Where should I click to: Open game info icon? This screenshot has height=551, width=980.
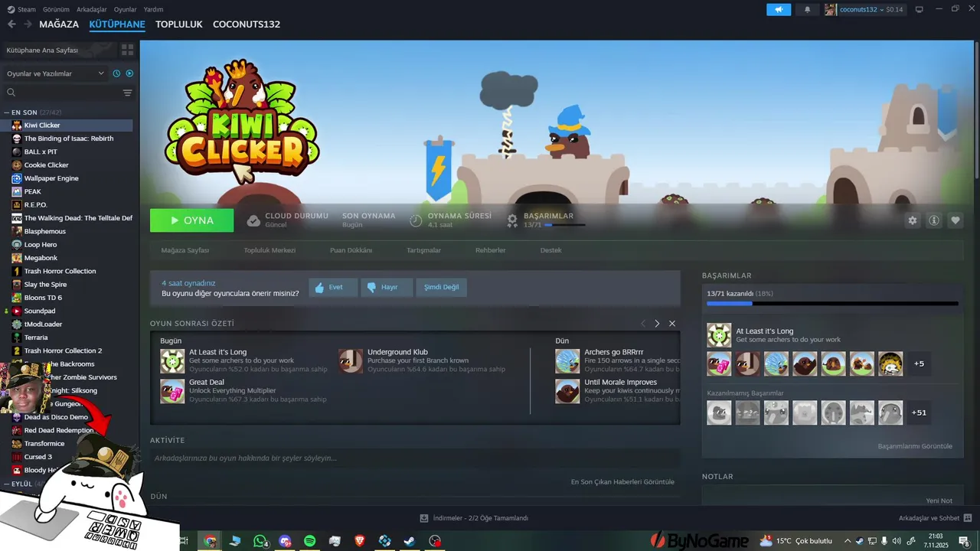934,220
